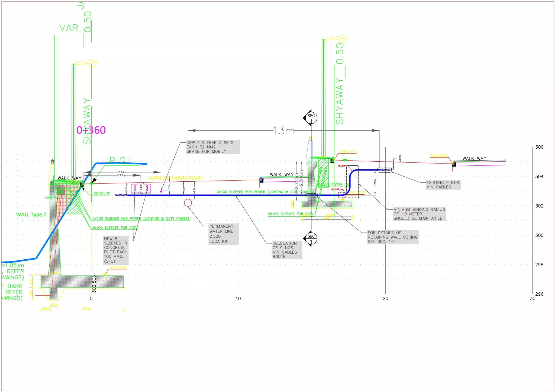Select yellow elevation triangle below 297.250

(105, 274)
